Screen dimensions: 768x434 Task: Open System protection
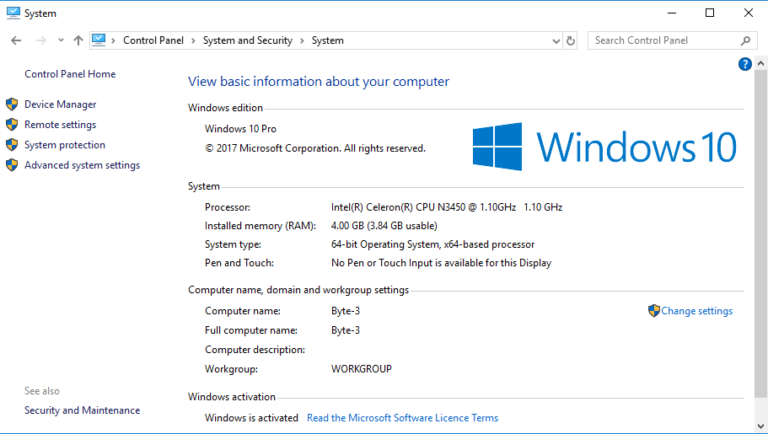tap(65, 145)
